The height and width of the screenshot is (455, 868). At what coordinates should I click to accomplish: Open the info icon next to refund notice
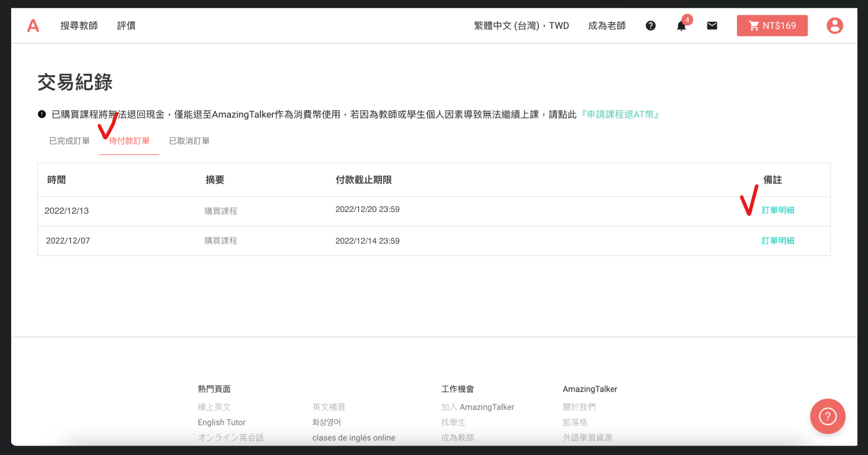coord(41,114)
